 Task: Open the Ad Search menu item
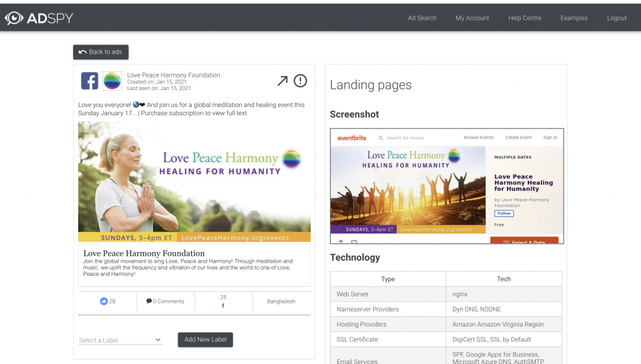point(423,18)
